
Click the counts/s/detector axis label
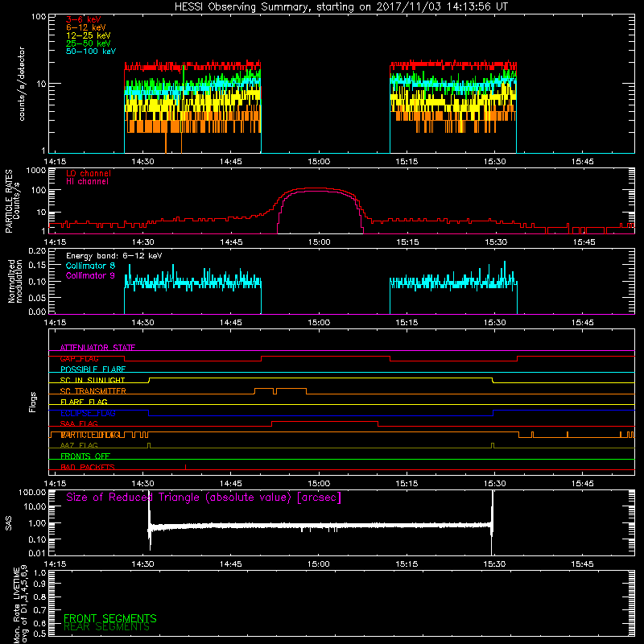[22, 84]
